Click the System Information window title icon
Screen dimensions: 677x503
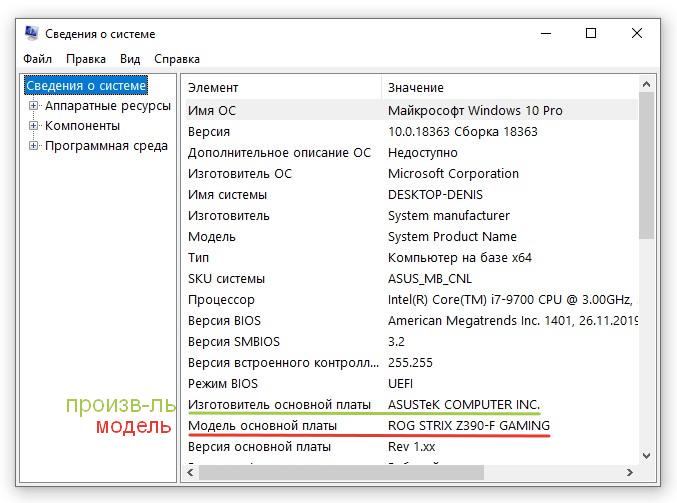click(31, 33)
